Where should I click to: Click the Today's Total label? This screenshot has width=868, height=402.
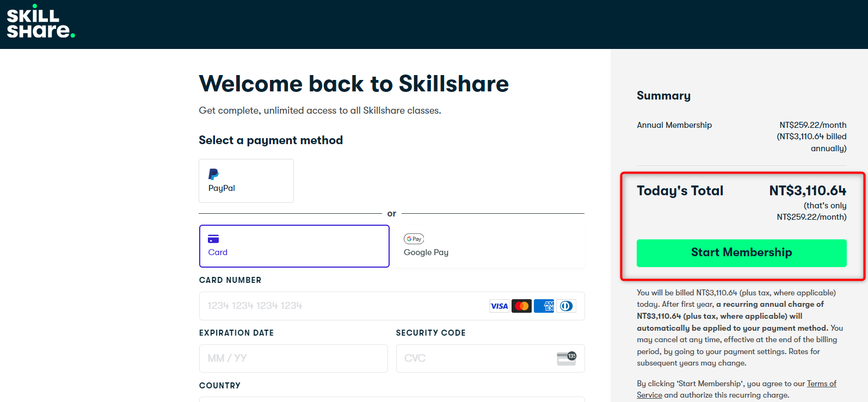[680, 191]
